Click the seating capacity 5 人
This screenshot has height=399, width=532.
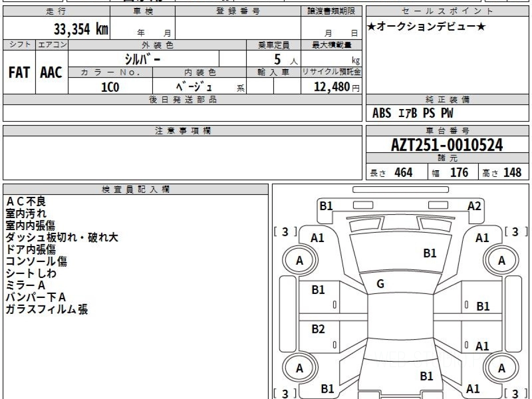286,59
